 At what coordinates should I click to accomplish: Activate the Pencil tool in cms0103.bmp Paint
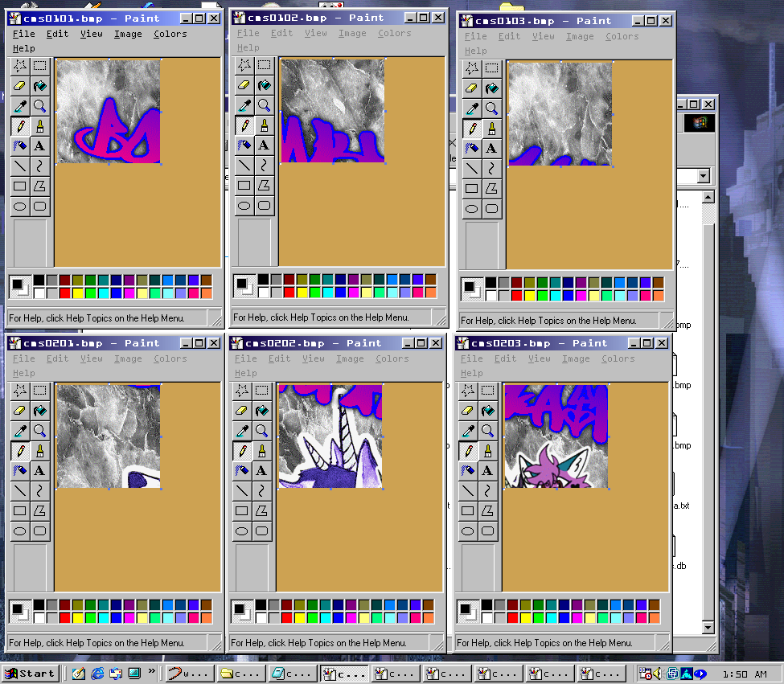(471, 128)
